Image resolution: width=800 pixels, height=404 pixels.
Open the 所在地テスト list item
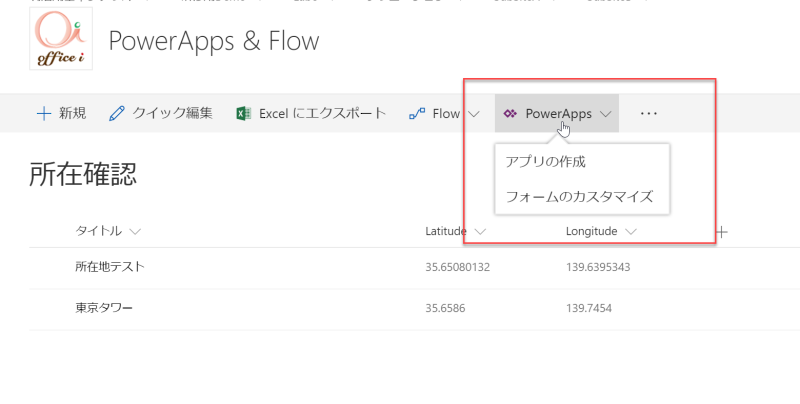110,267
